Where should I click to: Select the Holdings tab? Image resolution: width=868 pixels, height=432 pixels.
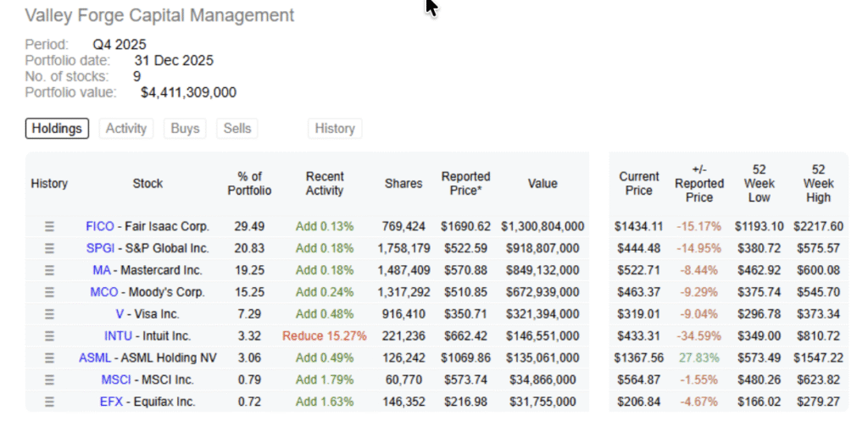coord(57,129)
